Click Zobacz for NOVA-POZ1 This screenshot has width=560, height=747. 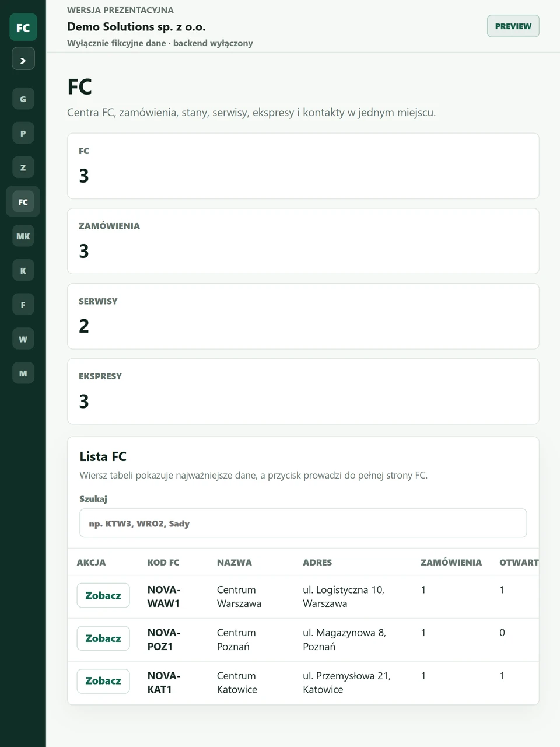[x=103, y=638]
